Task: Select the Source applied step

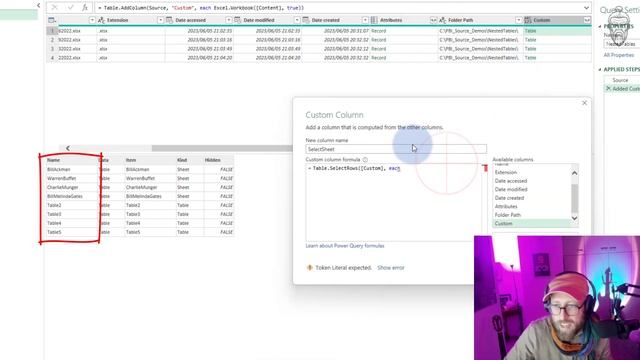Action: (x=620, y=80)
